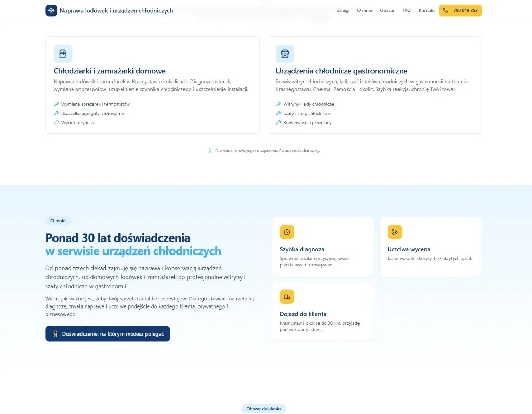Open the Chłodziarki i zamrażarki domowe card heading
This screenshot has width=532, height=414.
tap(110, 71)
